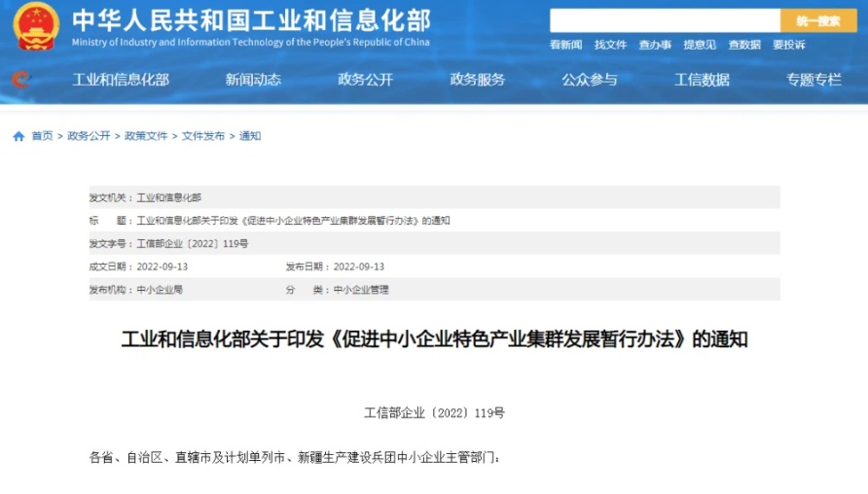Click the addressee line 各省、自治区
868x494 pixels.
pos(295,457)
